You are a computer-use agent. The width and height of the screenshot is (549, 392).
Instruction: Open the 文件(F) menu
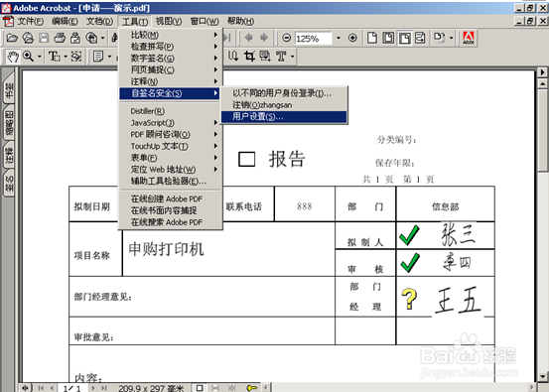[31, 22]
